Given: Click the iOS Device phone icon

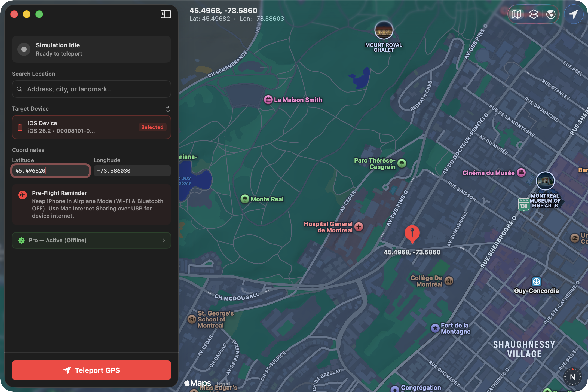Looking at the screenshot, I should [x=20, y=127].
